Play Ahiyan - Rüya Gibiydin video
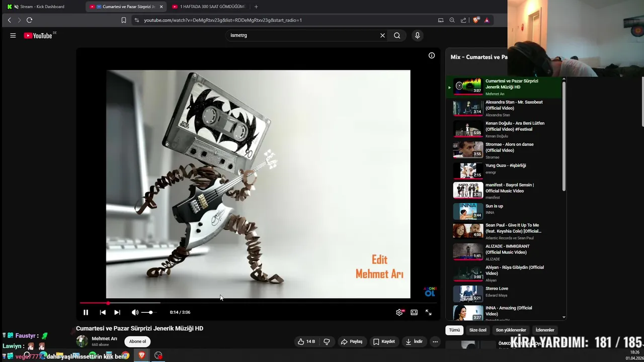This screenshot has height=362, width=644. click(505, 273)
